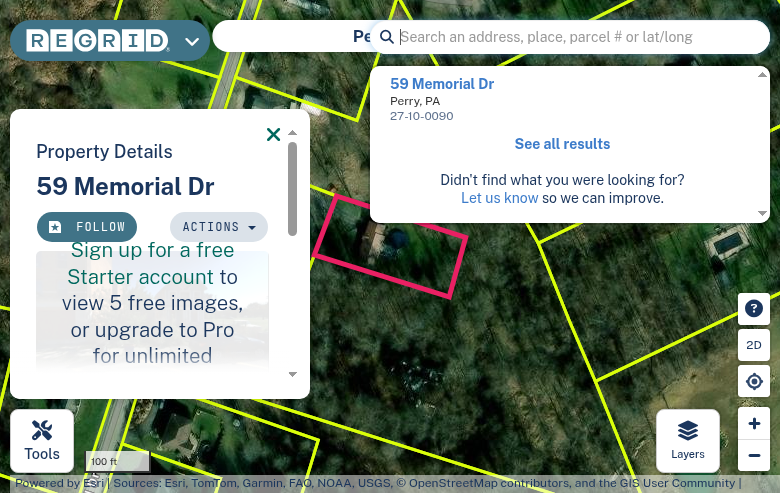Expand the Actions dropdown
Image resolution: width=780 pixels, height=493 pixels.
(218, 227)
